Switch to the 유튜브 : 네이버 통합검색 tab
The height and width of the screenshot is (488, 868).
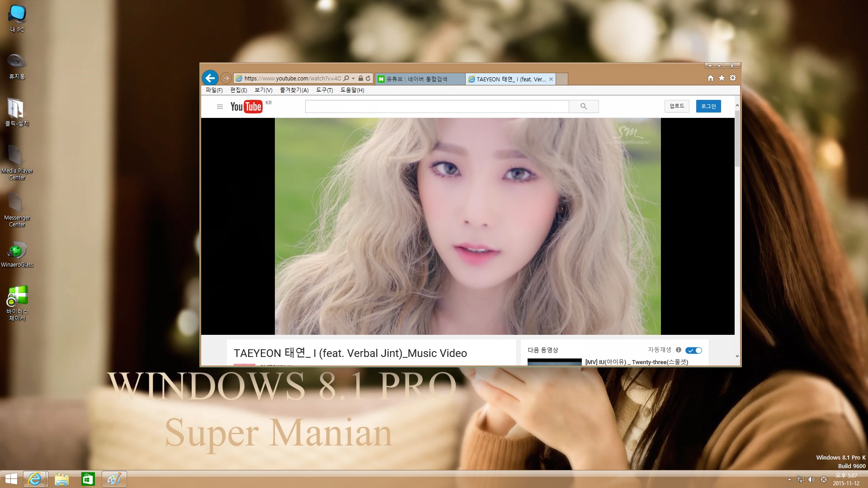420,79
